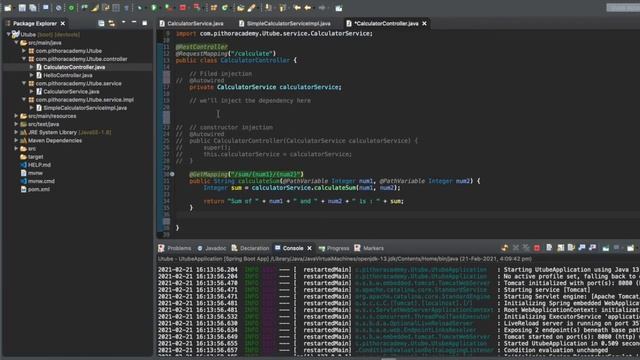Toggle Word Wrap in Console toolbar
This screenshot has height=360, width=640.
click(x=571, y=248)
